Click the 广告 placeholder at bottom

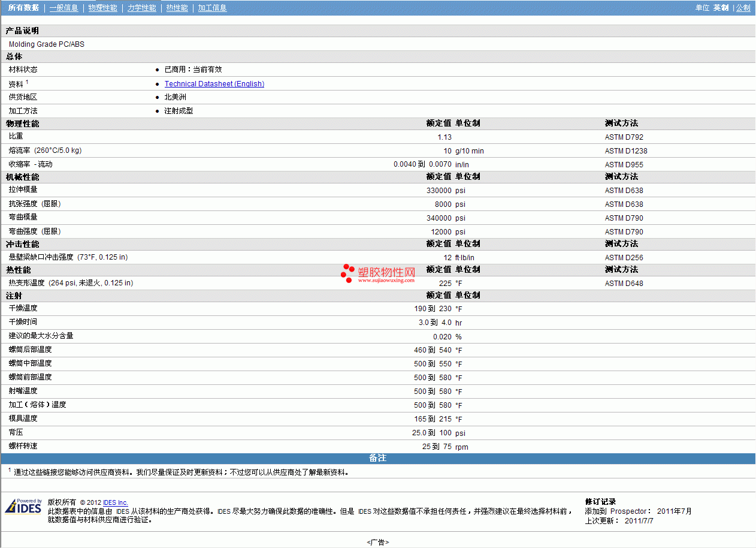point(378,542)
